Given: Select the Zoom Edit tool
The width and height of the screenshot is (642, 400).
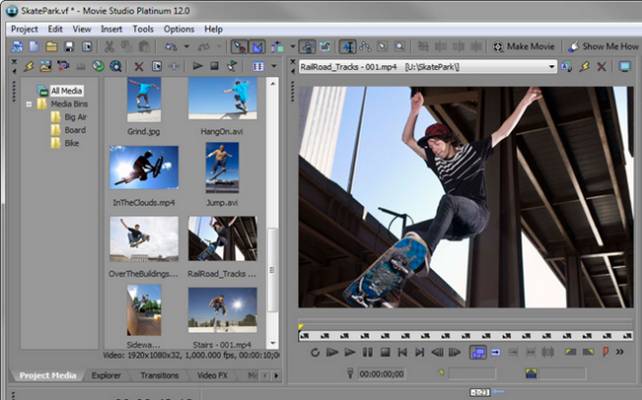Looking at the screenshot, I should click(400, 46).
